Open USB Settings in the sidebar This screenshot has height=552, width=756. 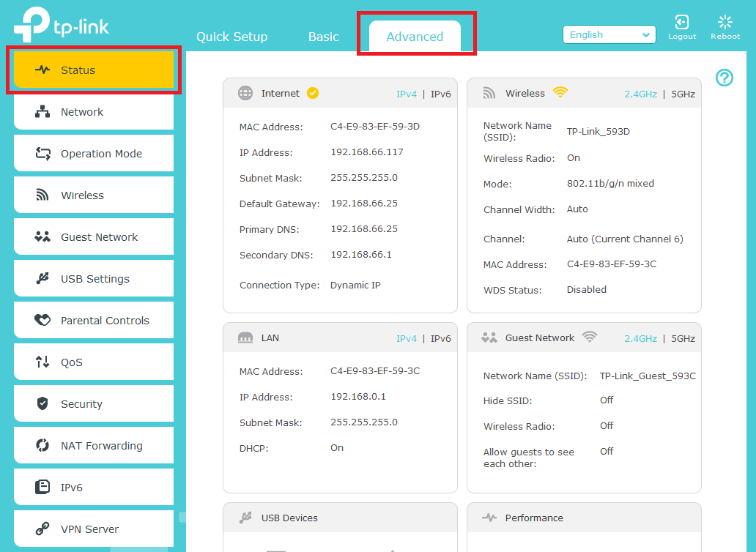coord(94,279)
